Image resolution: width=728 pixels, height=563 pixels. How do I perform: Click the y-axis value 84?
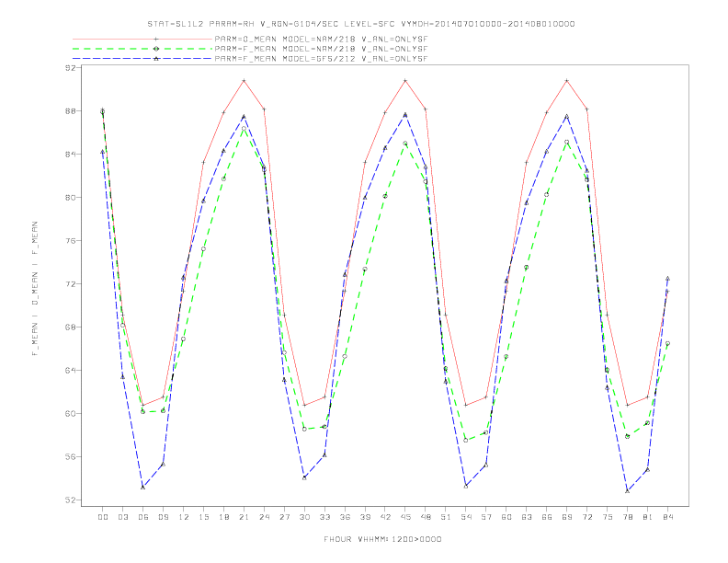[x=71, y=155]
